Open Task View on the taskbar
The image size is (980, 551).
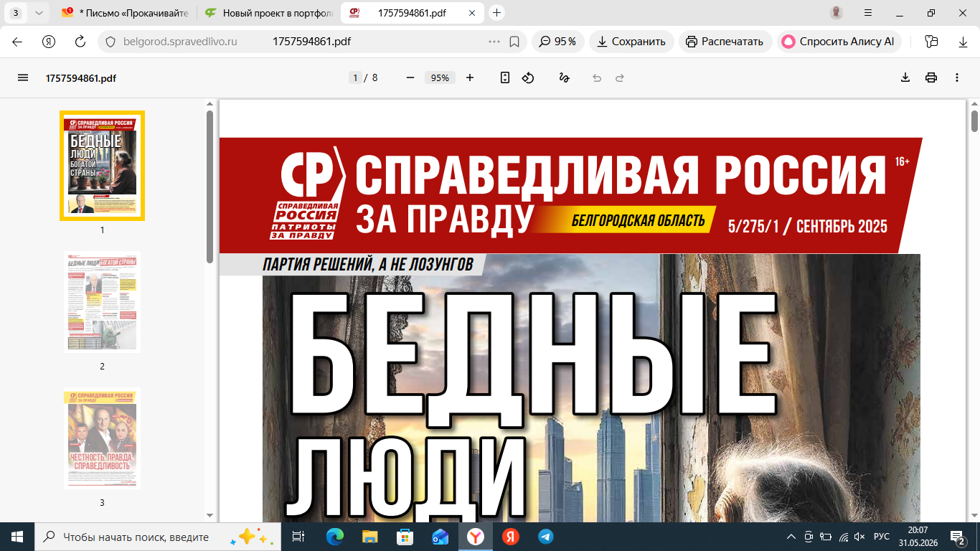pos(298,537)
